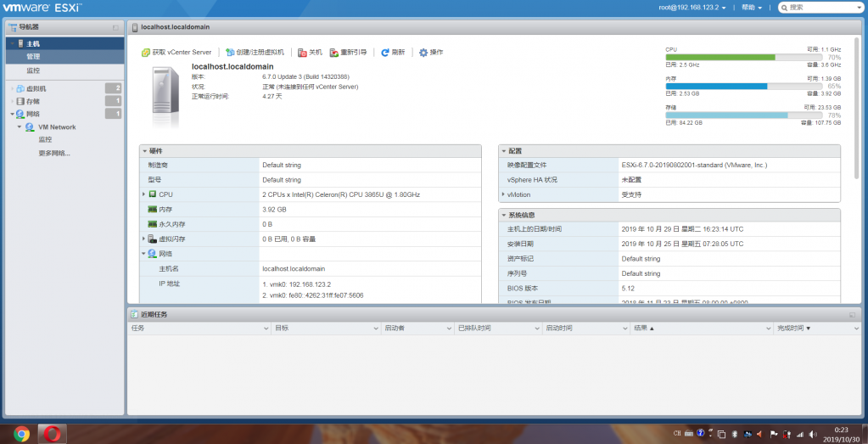The width and height of the screenshot is (868, 444).
Task: Switch to Opera browser in taskbar
Action: [x=53, y=433]
